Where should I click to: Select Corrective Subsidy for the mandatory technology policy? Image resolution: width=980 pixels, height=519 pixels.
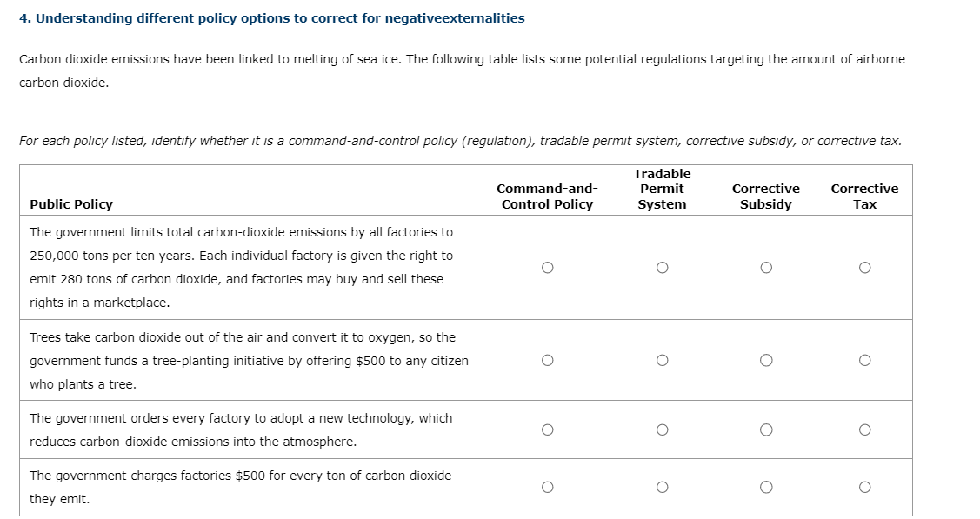765,428
